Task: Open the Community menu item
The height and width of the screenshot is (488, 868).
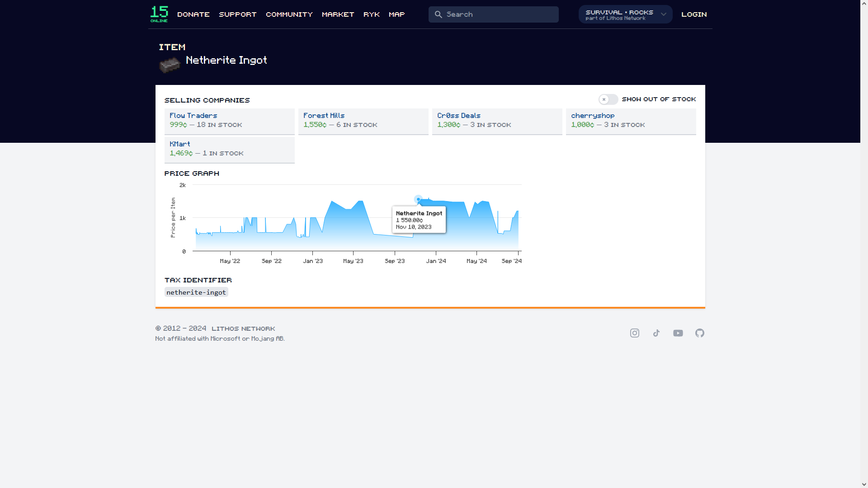Action: [289, 14]
